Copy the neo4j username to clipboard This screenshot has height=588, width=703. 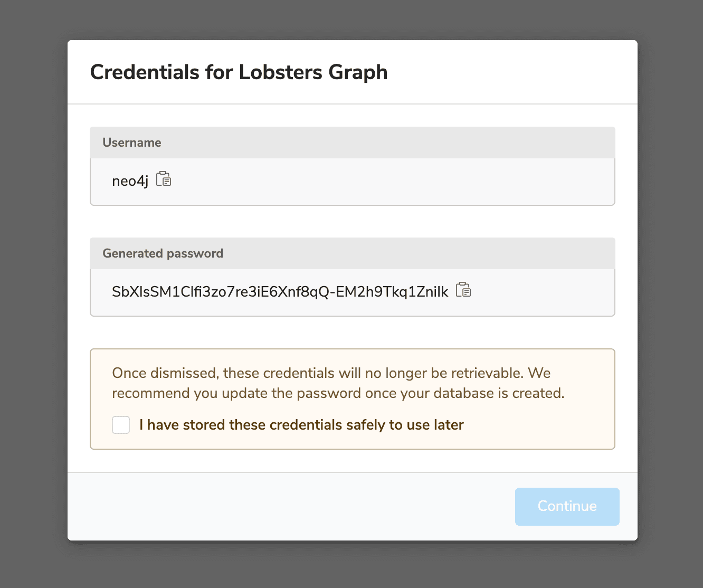pyautogui.click(x=164, y=179)
